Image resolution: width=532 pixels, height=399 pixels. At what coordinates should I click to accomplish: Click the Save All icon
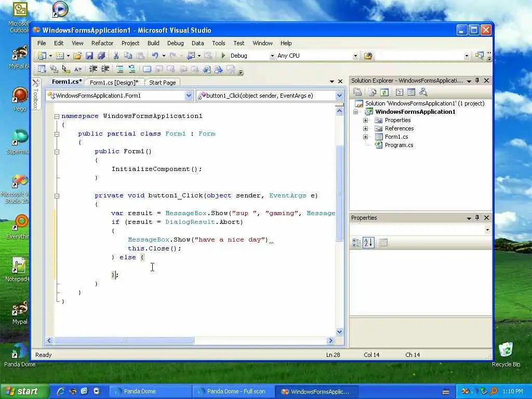(x=101, y=56)
